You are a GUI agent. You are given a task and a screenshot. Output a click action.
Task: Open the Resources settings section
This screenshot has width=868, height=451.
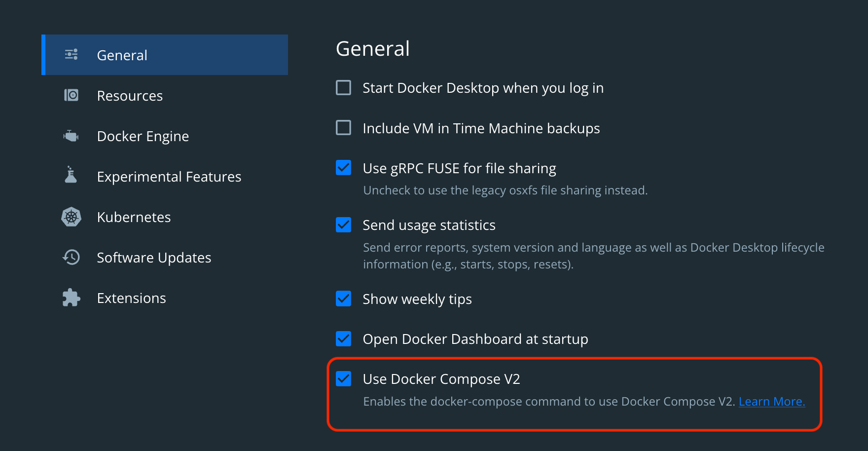[x=165, y=95]
